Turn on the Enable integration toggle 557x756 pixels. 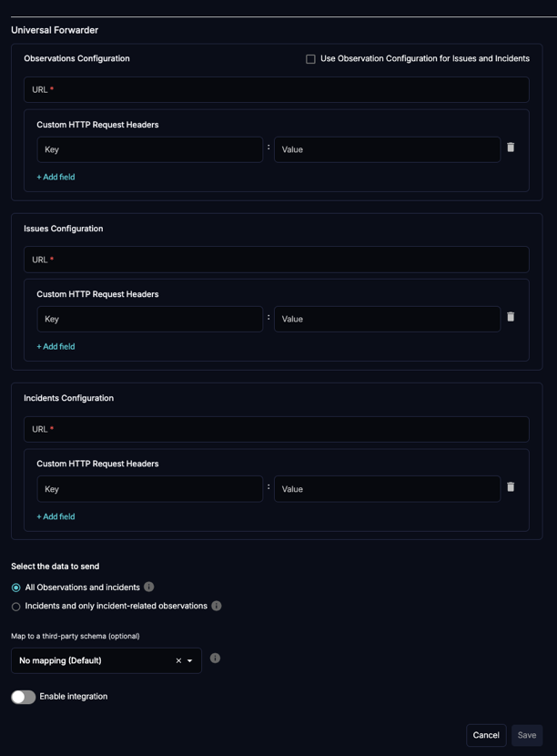24,697
